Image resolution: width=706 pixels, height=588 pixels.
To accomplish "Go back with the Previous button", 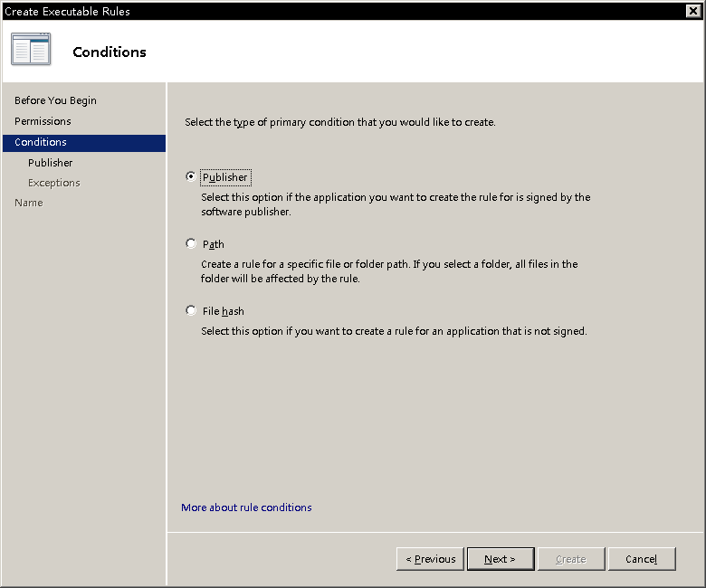I will click(430, 559).
